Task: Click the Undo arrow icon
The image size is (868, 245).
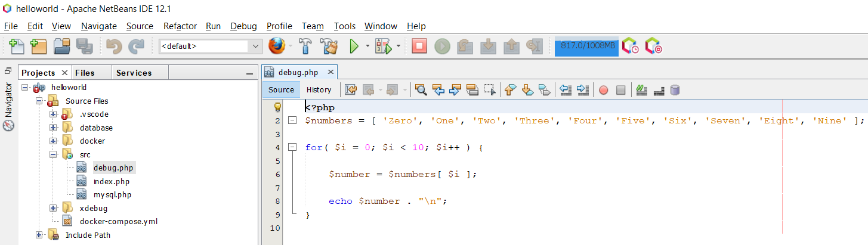Action: pos(114,46)
